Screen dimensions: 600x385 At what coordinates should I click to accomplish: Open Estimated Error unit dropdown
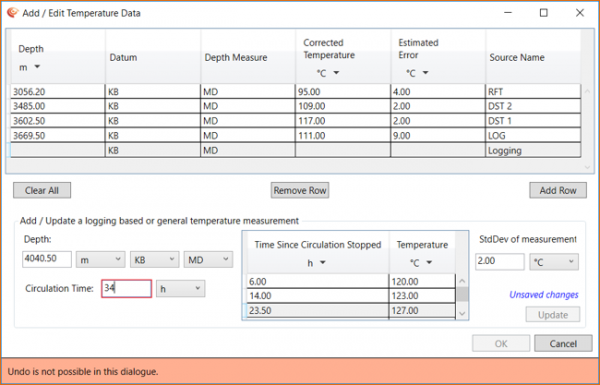pyautogui.click(x=425, y=73)
